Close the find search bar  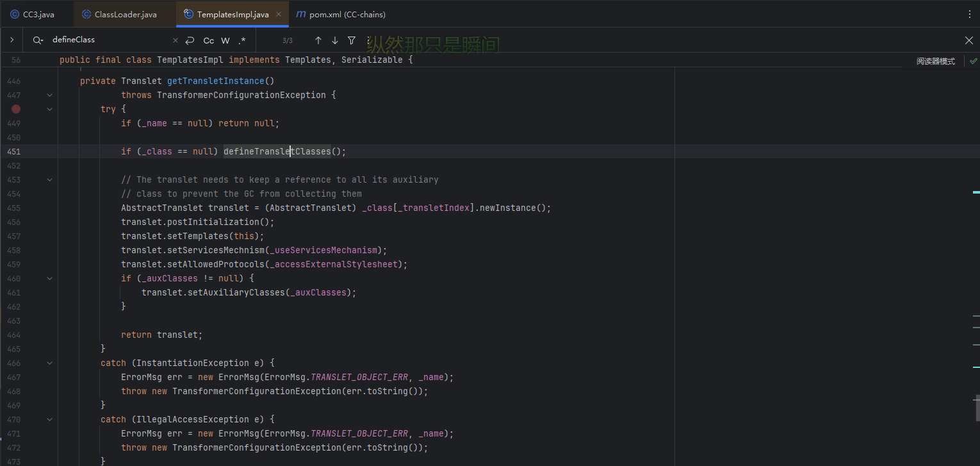(968, 40)
